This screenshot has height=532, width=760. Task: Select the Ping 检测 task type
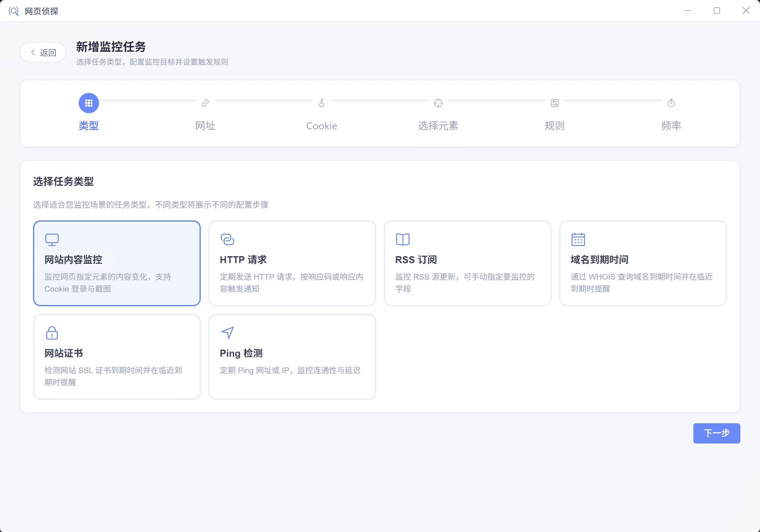(292, 357)
